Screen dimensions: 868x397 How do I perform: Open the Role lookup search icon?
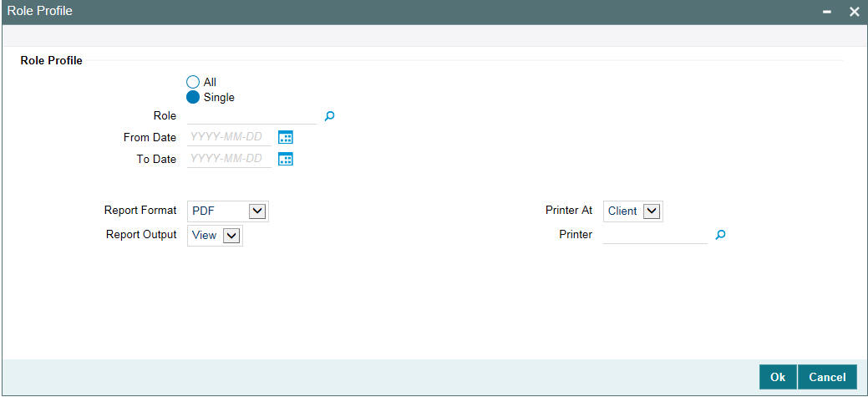pos(329,116)
